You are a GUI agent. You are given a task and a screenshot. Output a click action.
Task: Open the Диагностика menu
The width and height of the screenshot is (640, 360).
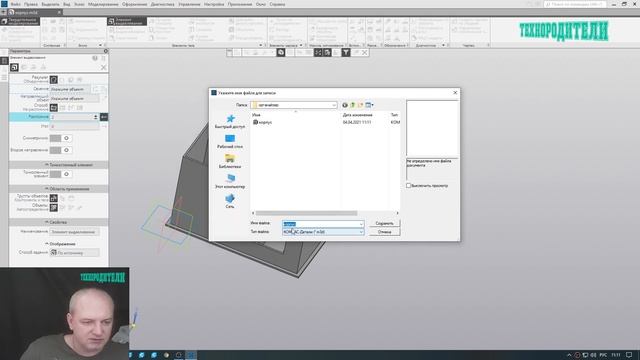click(162, 4)
